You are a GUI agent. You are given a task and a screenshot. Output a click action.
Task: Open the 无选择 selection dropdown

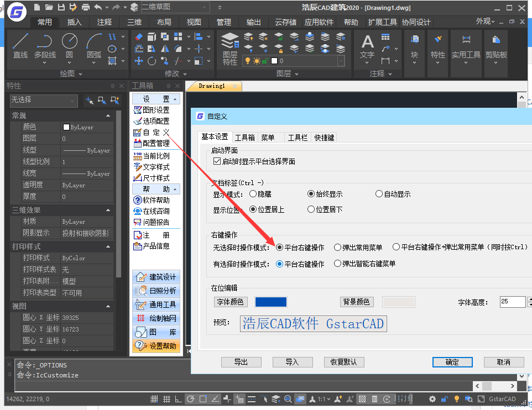point(43,101)
